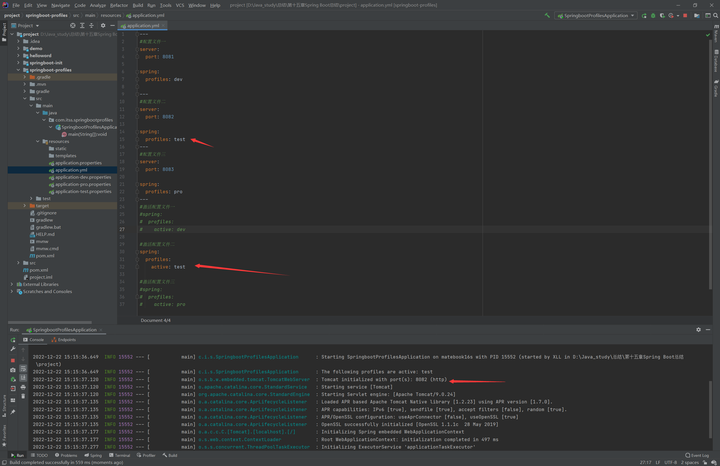
Task: Collapse all in Project panel
Action: pyautogui.click(x=91, y=25)
